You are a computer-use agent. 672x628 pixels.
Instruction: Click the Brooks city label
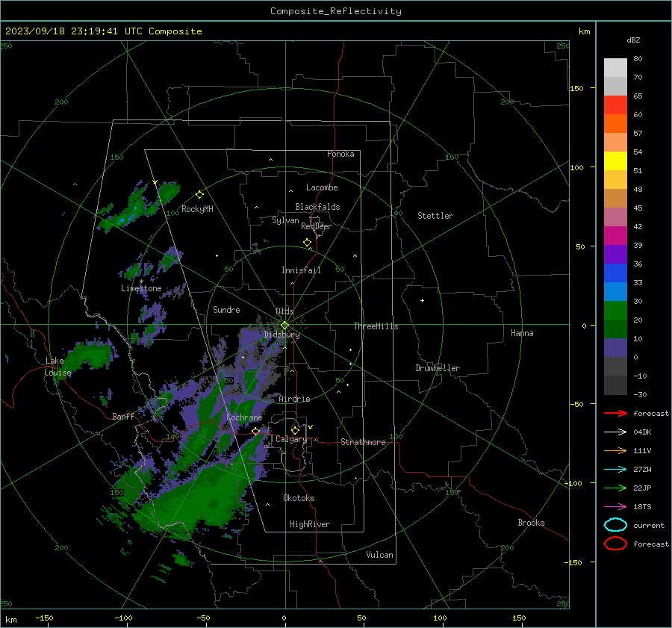coord(531,523)
